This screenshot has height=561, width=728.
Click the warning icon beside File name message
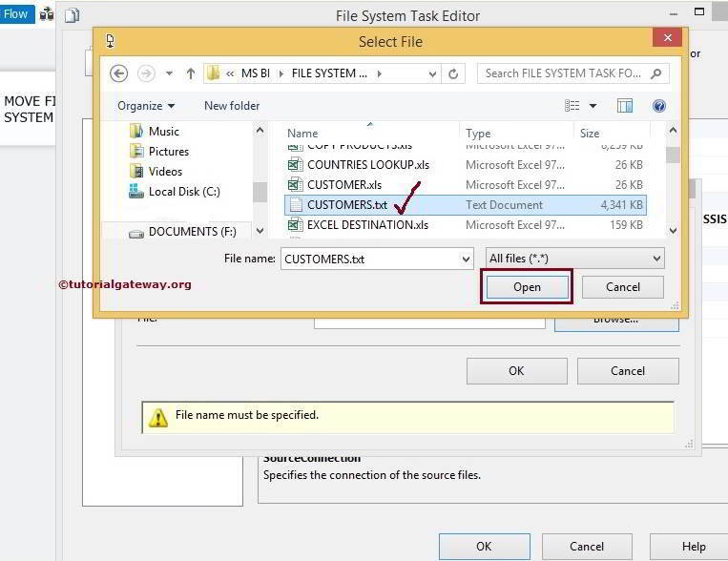157,417
